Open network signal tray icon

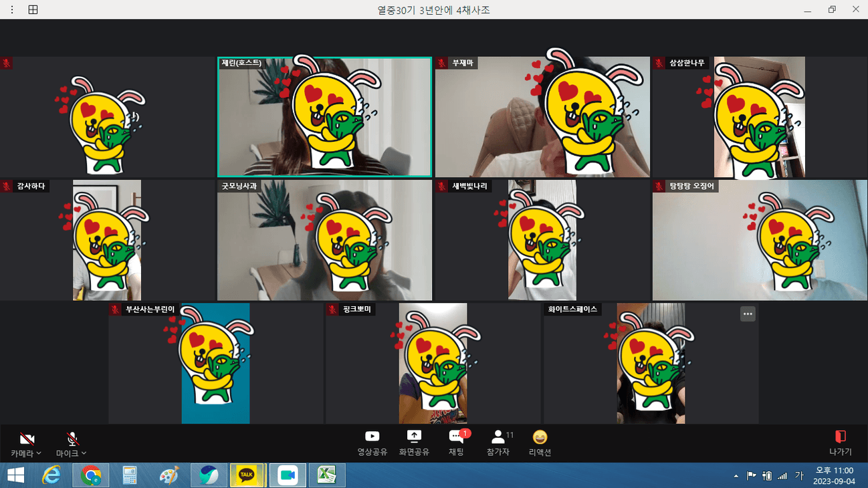782,476
